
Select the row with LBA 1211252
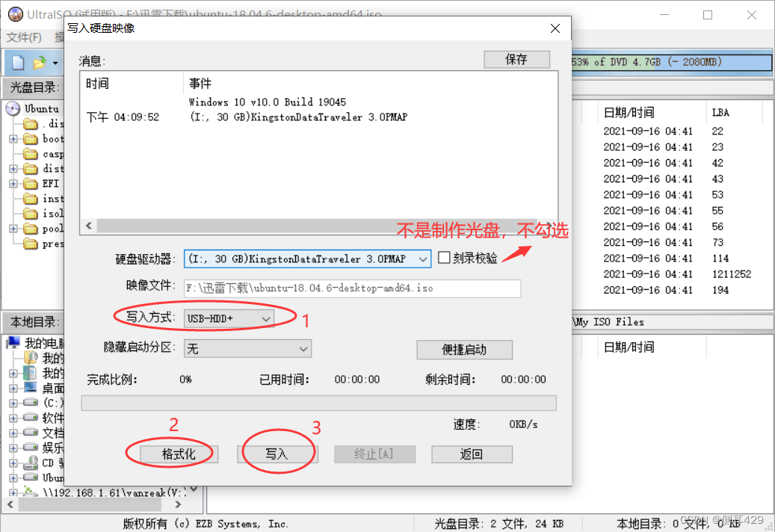tap(677, 274)
